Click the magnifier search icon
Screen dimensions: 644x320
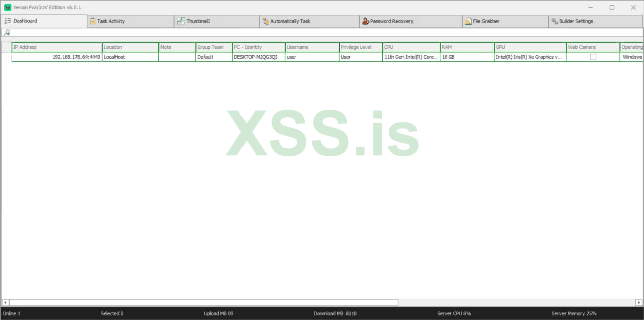coord(7,33)
